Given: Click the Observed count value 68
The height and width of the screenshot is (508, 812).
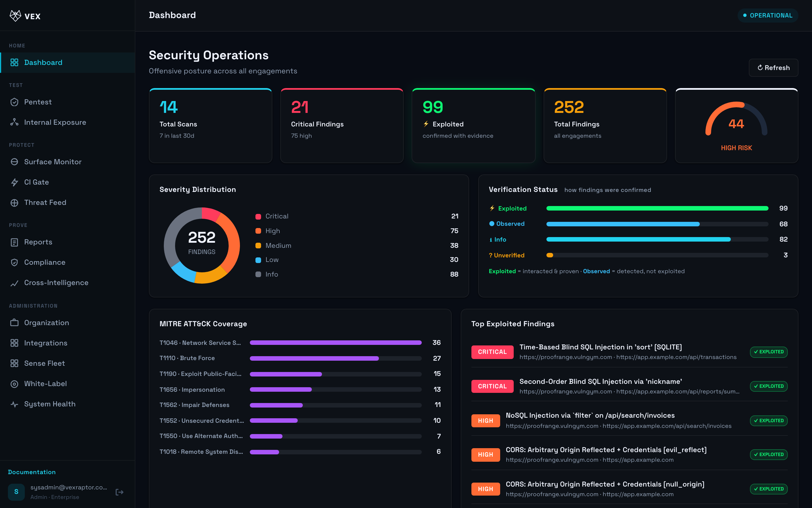Looking at the screenshot, I should point(784,224).
